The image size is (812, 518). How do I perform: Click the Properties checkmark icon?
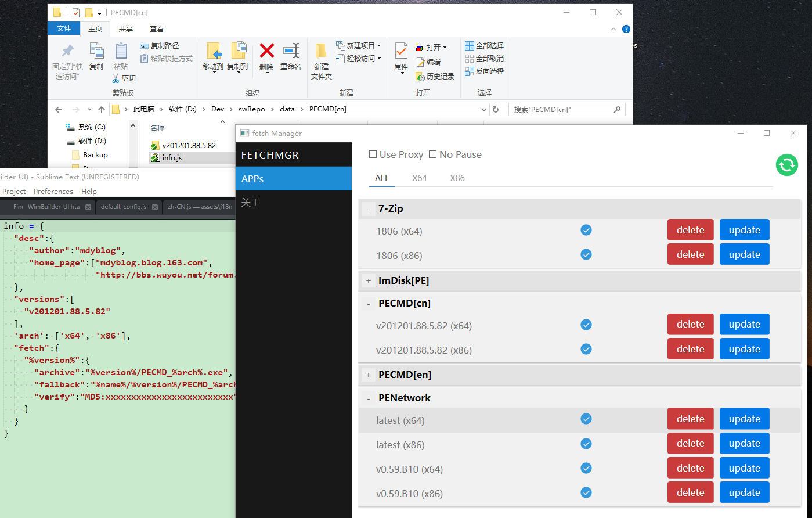point(401,51)
